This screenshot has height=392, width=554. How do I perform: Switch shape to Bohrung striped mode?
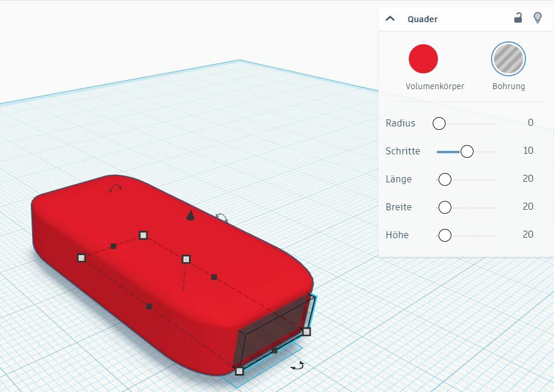coord(509,59)
